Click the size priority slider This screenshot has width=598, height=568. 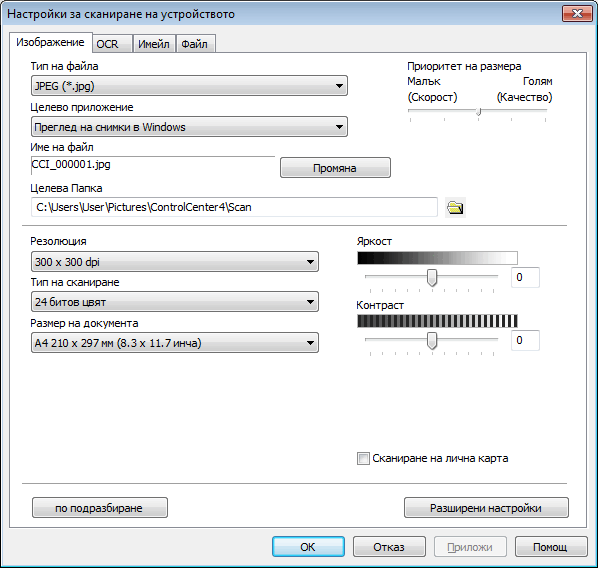tap(478, 111)
